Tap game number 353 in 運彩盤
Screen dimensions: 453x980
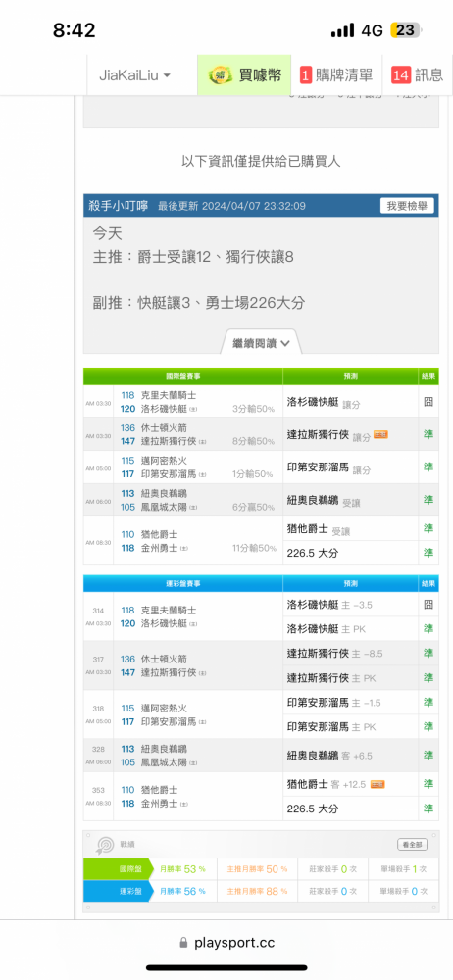[98, 790]
